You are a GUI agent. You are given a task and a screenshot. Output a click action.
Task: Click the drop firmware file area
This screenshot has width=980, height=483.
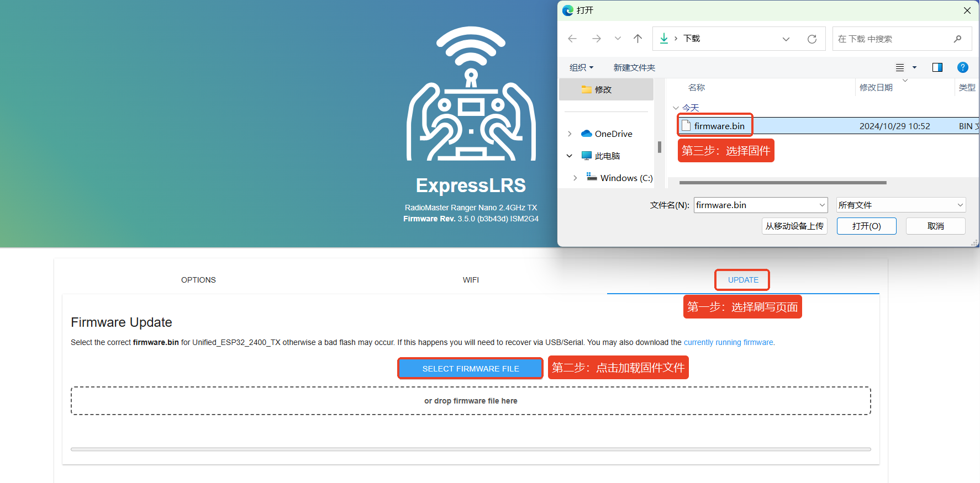(x=471, y=401)
